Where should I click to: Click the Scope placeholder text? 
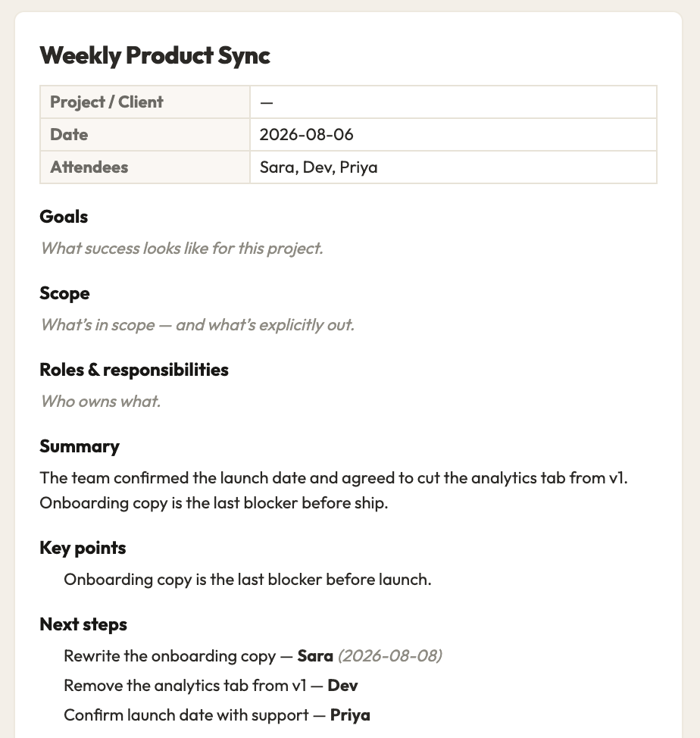[198, 325]
